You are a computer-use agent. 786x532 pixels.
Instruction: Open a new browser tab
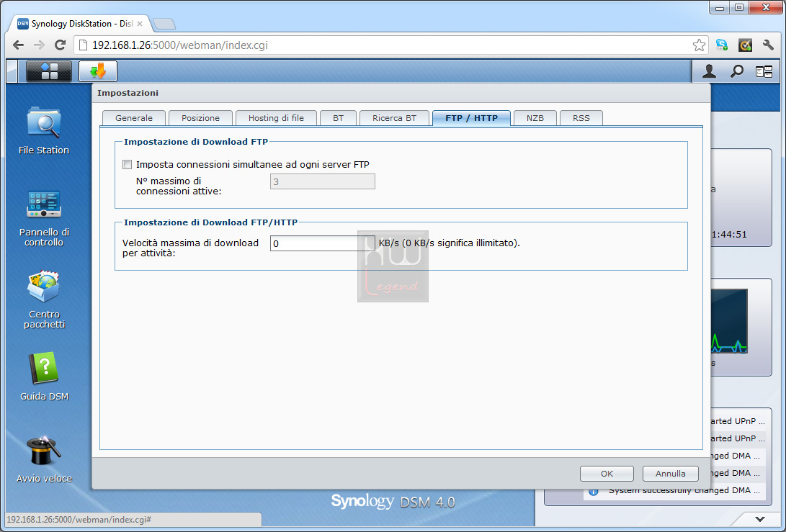click(x=164, y=24)
